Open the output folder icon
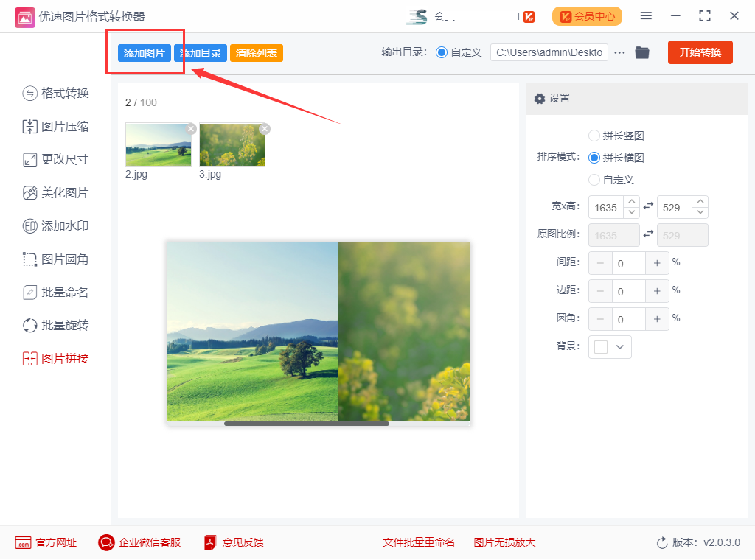The width and height of the screenshot is (755, 560). pos(642,52)
